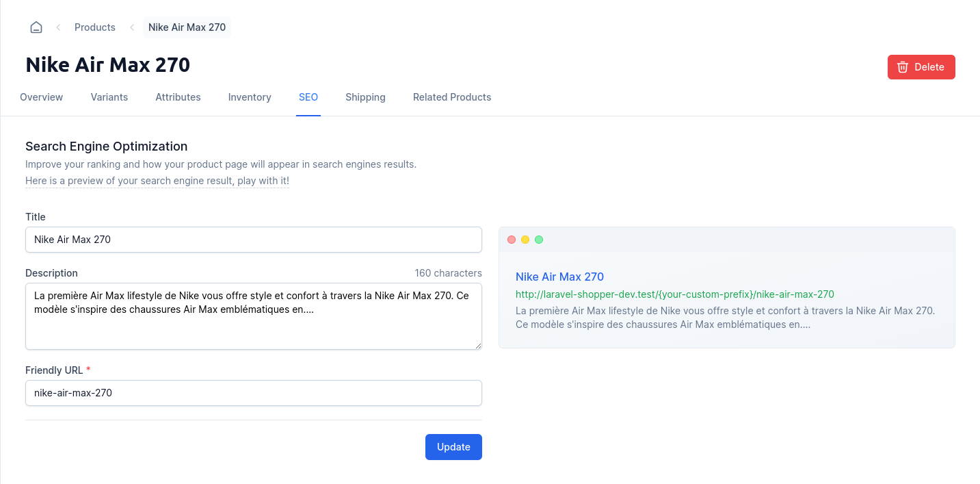Click the trash icon on the Delete button
980x484 pixels.
(x=903, y=67)
